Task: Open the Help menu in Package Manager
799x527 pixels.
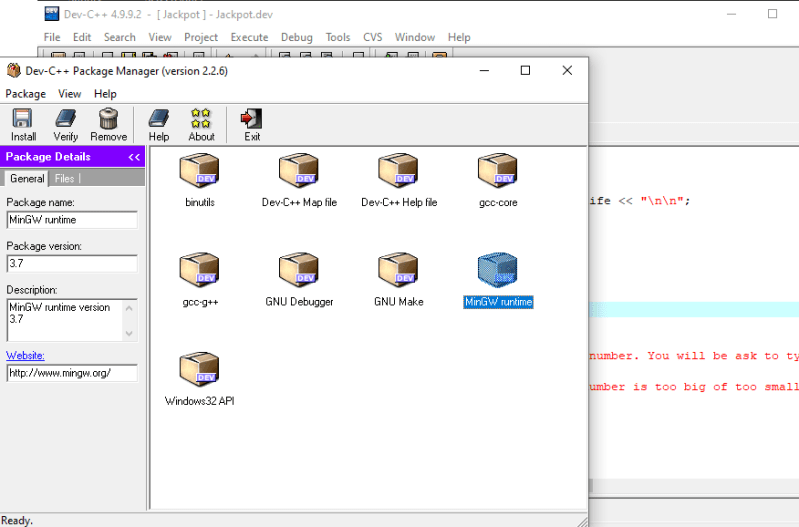Action: [105, 94]
